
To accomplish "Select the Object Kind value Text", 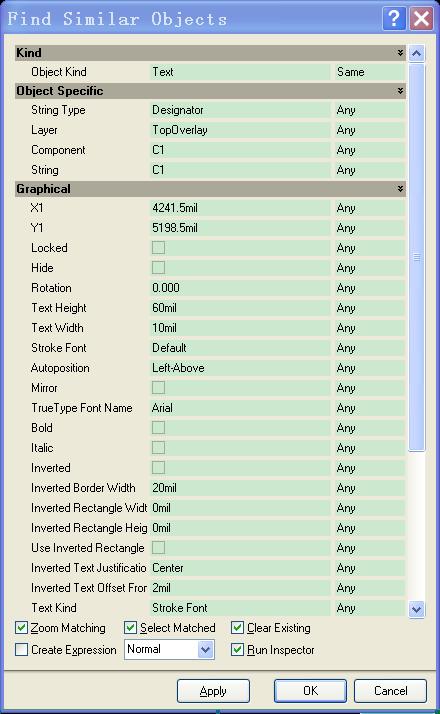I will coord(240,72).
